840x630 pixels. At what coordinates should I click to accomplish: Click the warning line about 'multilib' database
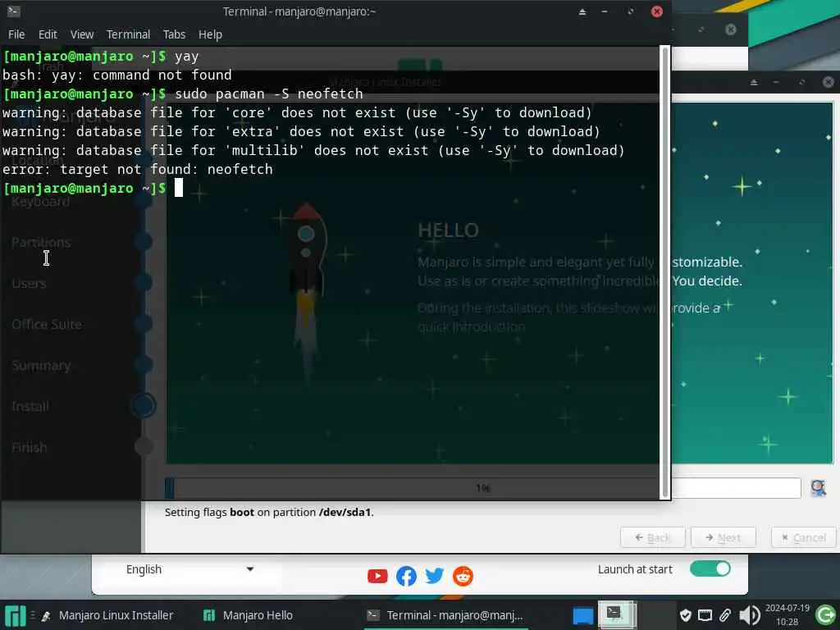tap(313, 150)
